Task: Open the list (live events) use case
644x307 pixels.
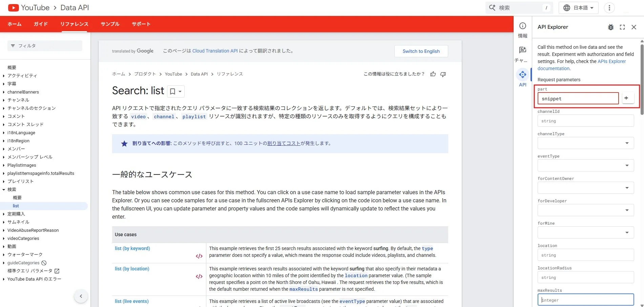Action: [x=132, y=301]
